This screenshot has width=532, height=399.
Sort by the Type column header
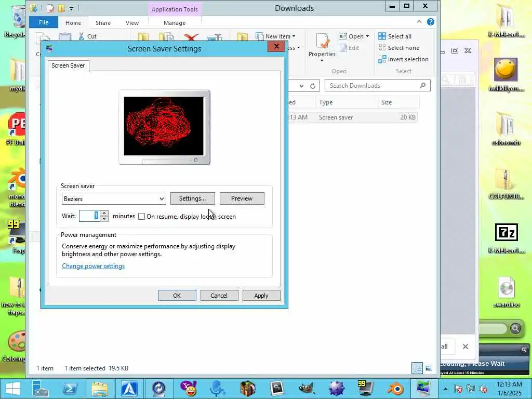click(x=347, y=102)
